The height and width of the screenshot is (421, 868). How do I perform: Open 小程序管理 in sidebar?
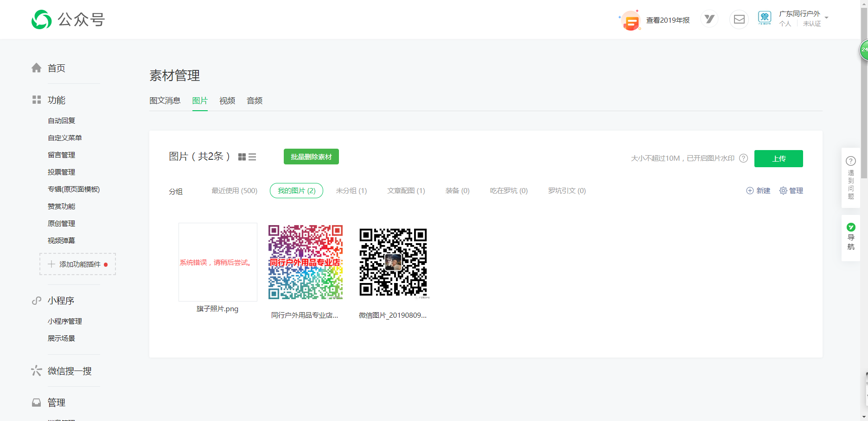64,321
